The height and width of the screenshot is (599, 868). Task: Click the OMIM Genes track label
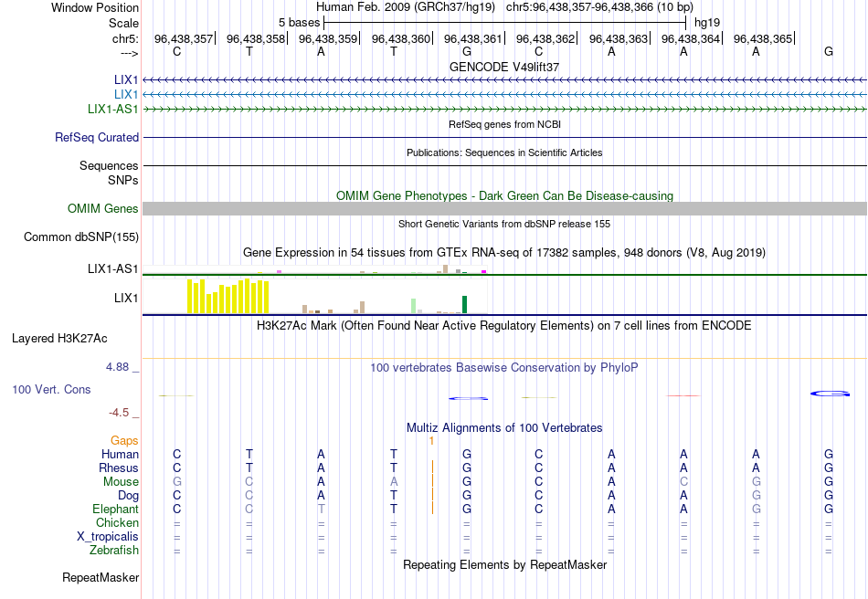coord(103,208)
